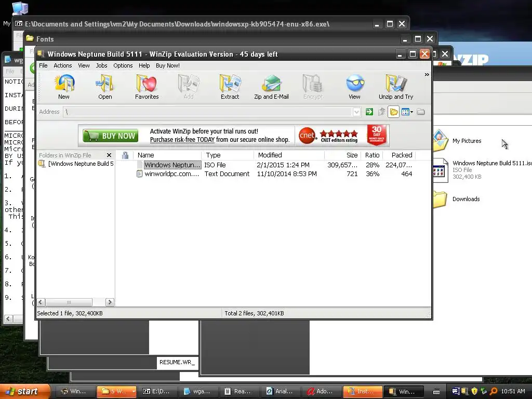Click the folder pane horizontal scrollbar thumb
532x399 pixels.
coord(69,302)
